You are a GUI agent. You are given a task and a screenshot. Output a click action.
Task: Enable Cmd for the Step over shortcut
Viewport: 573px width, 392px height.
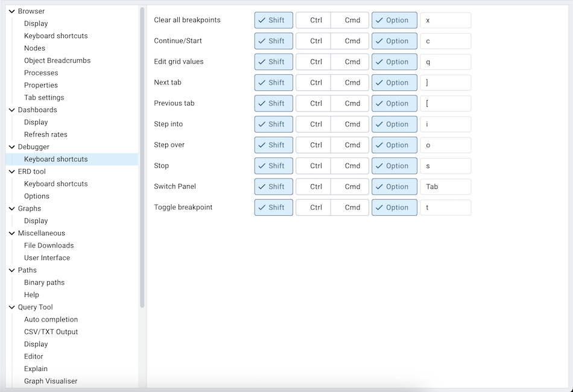point(351,145)
